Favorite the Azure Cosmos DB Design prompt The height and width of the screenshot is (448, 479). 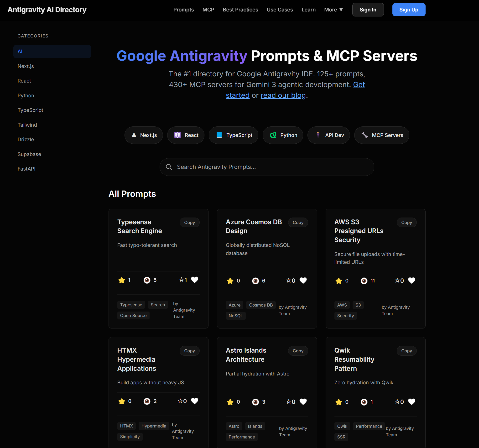click(303, 280)
